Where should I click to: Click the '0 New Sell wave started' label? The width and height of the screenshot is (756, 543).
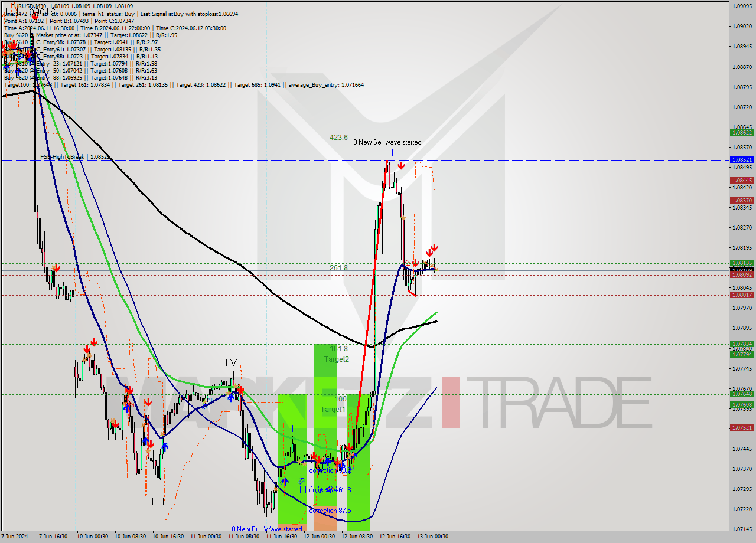click(387, 142)
